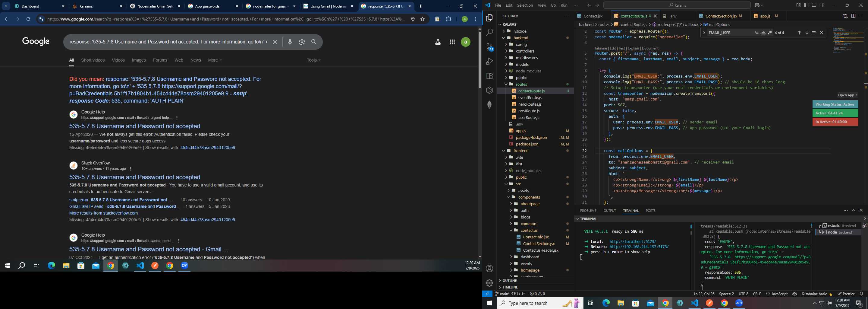Switch to App passwords Chrome tab

pyautogui.click(x=213, y=6)
